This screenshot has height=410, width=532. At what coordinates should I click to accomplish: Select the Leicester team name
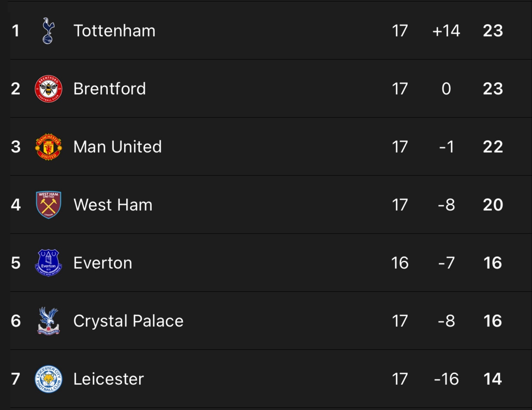click(109, 379)
